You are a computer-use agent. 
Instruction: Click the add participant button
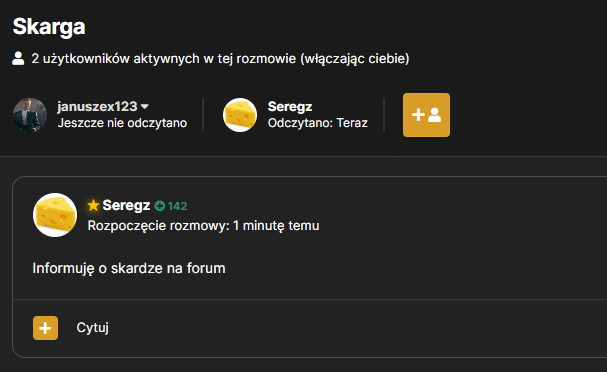click(426, 115)
